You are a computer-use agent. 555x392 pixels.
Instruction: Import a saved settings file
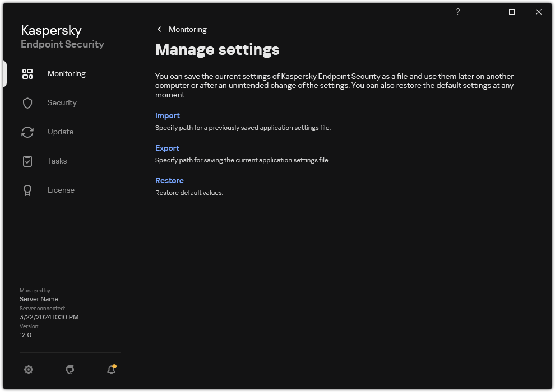coord(168,115)
